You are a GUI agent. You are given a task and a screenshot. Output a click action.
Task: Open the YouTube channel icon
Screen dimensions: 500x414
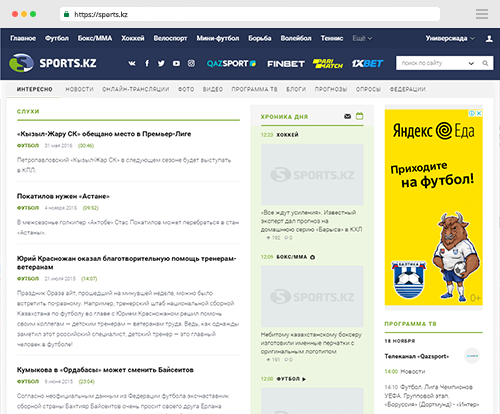click(176, 63)
